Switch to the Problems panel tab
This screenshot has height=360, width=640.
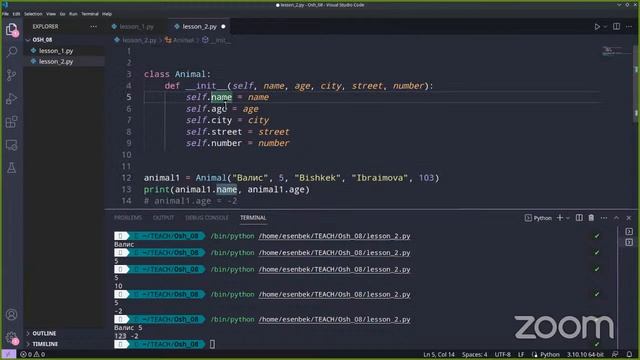(x=128, y=218)
